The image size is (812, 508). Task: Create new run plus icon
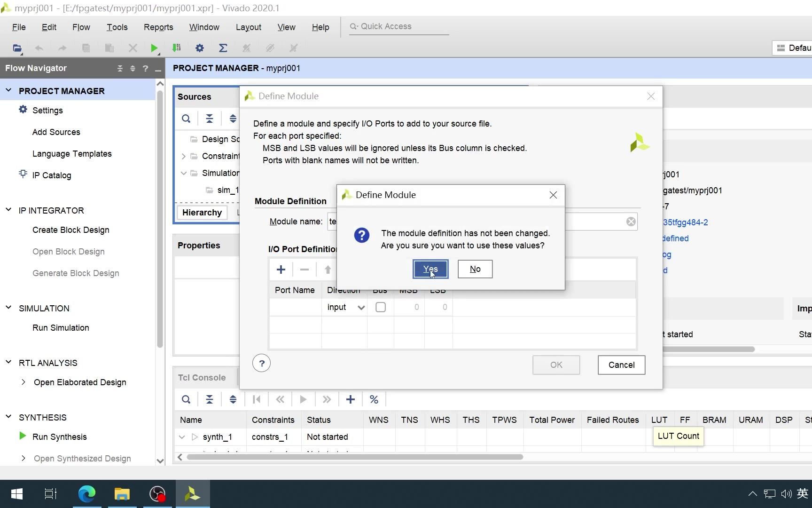351,399
